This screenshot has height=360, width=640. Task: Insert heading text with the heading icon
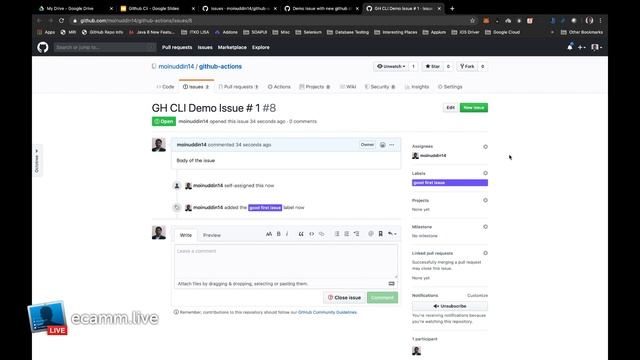click(269, 234)
